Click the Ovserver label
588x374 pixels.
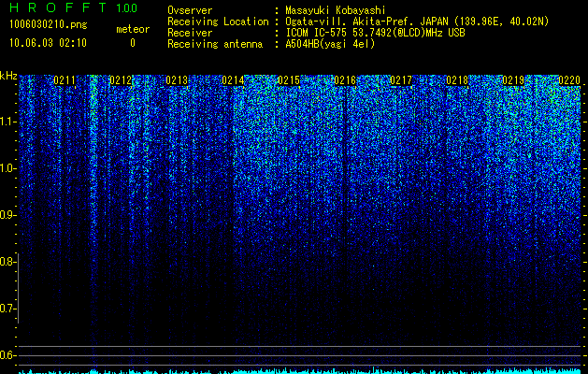point(190,10)
